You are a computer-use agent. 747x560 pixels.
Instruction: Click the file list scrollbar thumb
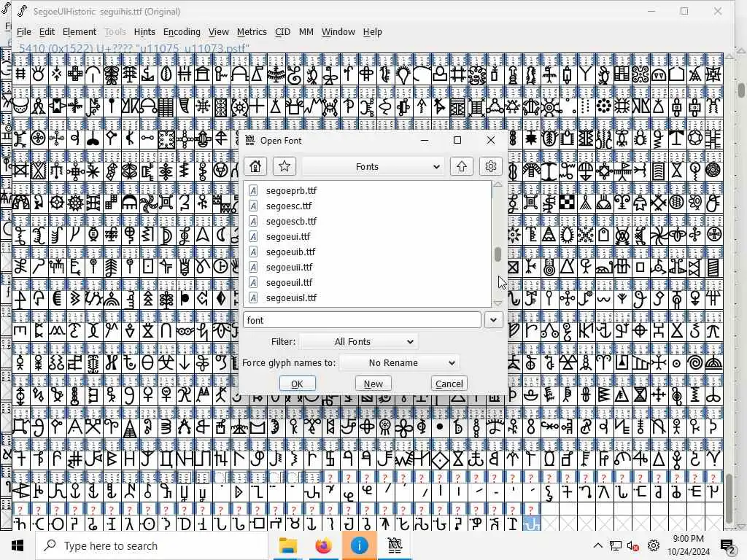pos(498,254)
